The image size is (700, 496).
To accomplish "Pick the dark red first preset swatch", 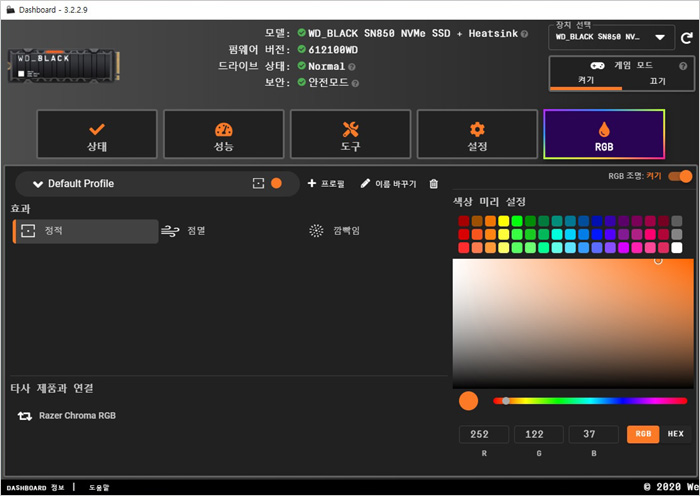I will click(464, 221).
